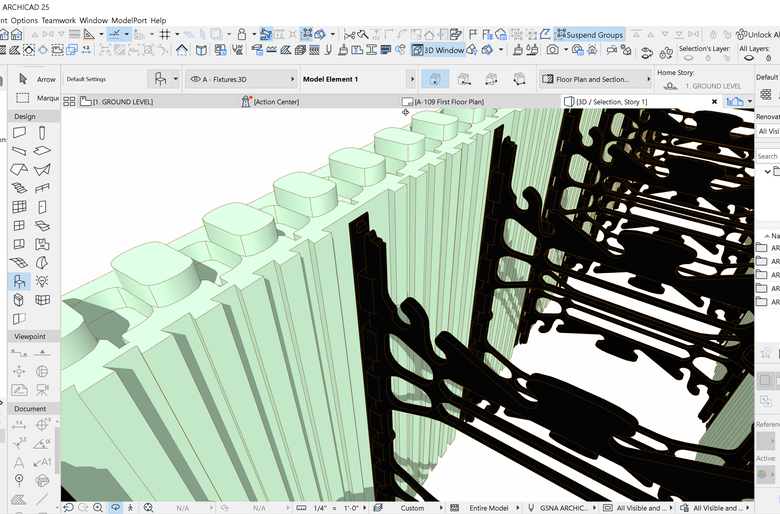Close the 3D / Selection, Story 1 tab

[713, 101]
